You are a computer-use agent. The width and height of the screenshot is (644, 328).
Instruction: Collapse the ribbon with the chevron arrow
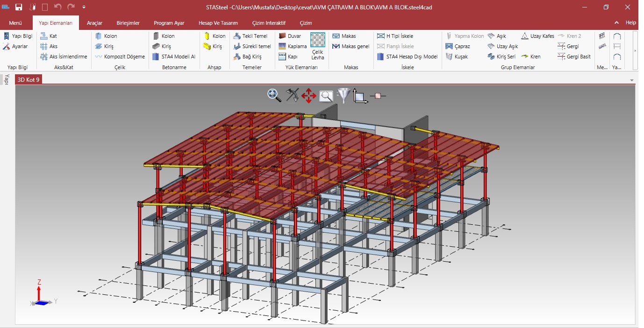[x=617, y=22]
